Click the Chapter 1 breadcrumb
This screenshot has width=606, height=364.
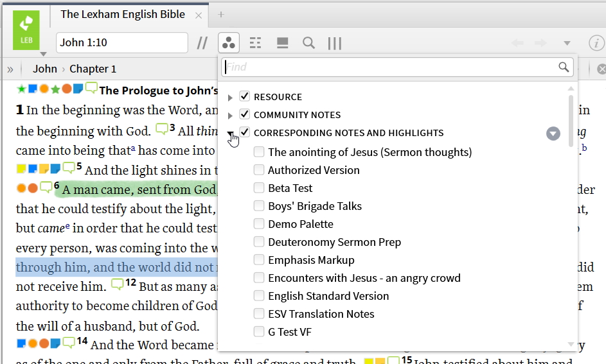click(x=93, y=69)
